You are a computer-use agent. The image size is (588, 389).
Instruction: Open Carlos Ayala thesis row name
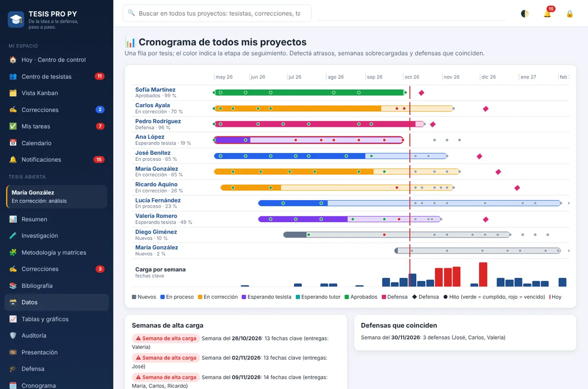point(153,105)
